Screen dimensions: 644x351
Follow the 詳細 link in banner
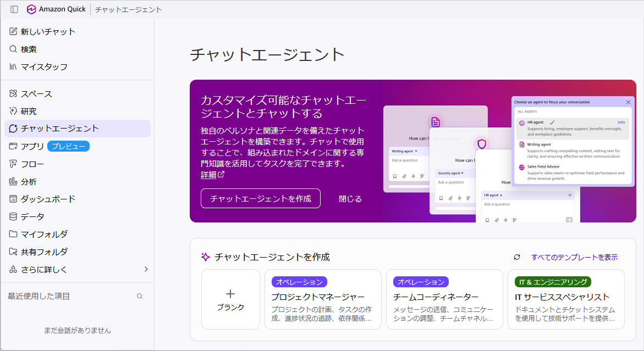pyautogui.click(x=208, y=175)
